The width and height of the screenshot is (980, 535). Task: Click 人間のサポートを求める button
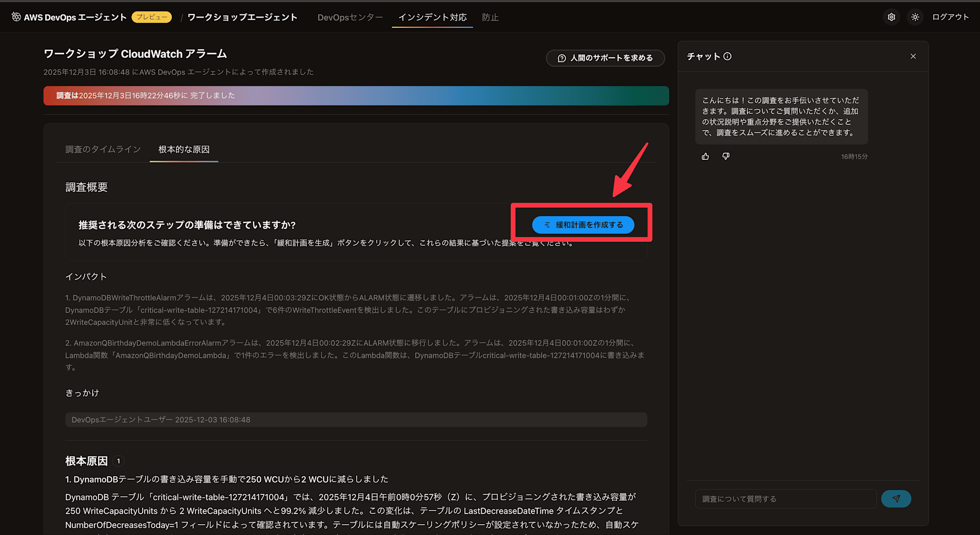click(605, 58)
